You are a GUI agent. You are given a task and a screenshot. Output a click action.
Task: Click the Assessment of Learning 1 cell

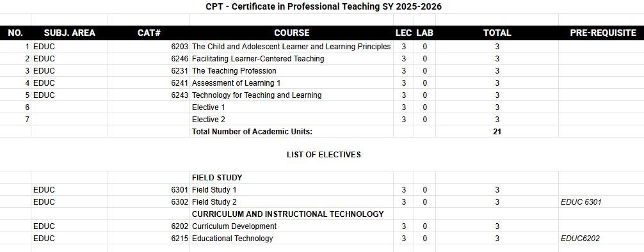point(292,83)
